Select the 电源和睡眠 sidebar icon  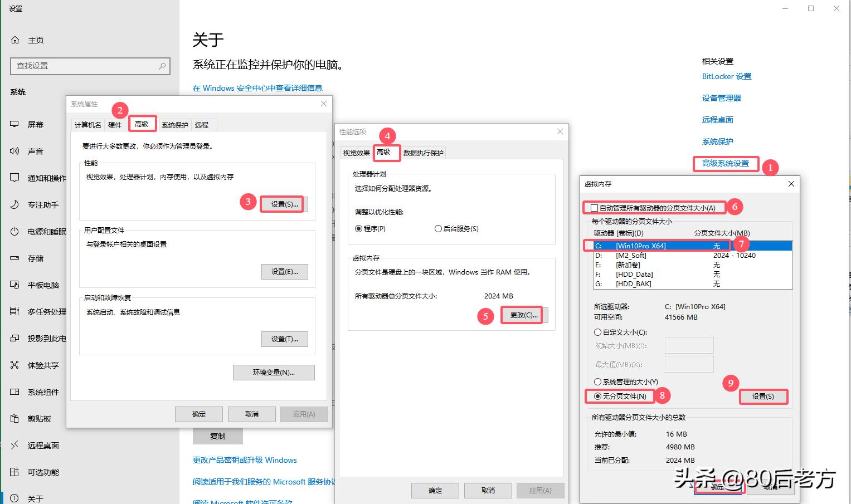[14, 231]
